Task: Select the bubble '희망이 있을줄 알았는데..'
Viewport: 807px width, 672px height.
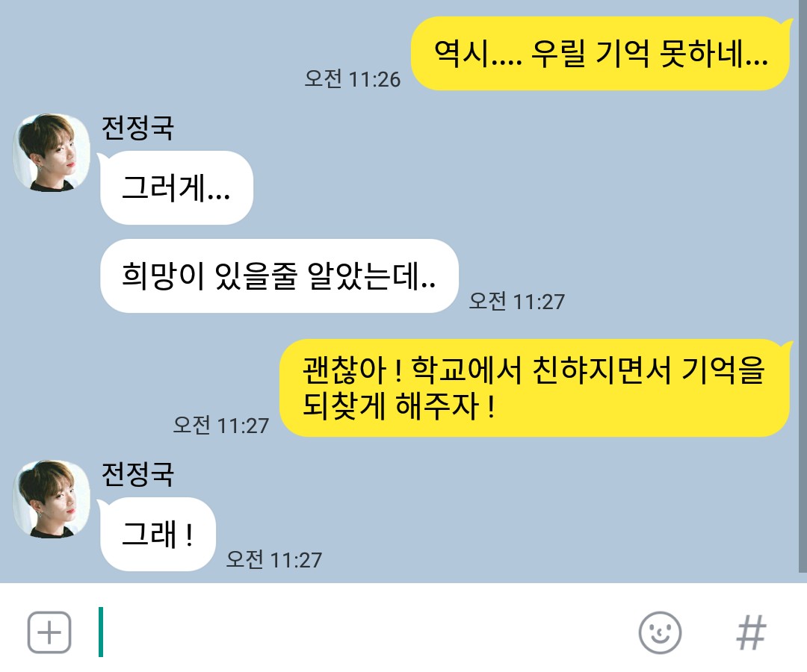Action: (x=279, y=276)
